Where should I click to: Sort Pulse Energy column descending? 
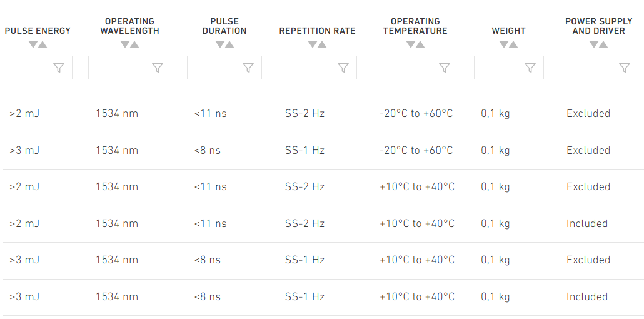pyautogui.click(x=33, y=44)
